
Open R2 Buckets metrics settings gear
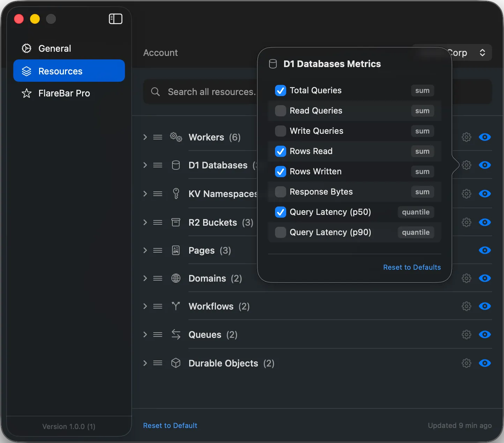point(466,222)
